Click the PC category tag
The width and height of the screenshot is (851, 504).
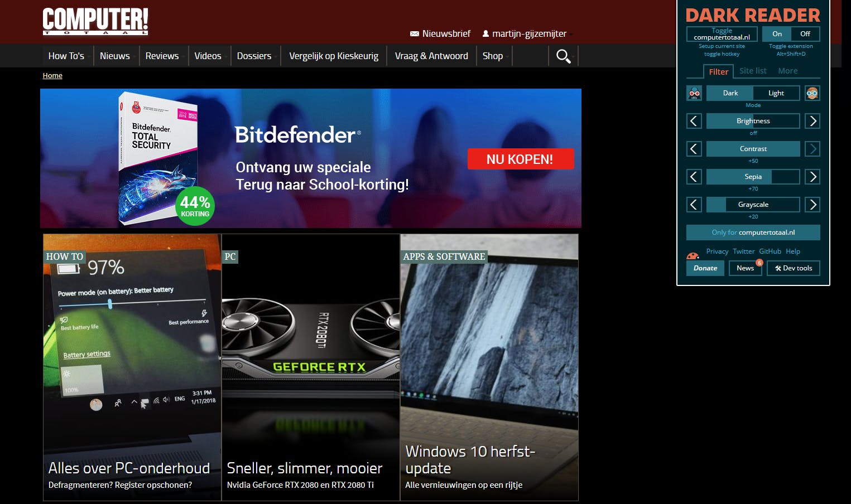tap(230, 256)
